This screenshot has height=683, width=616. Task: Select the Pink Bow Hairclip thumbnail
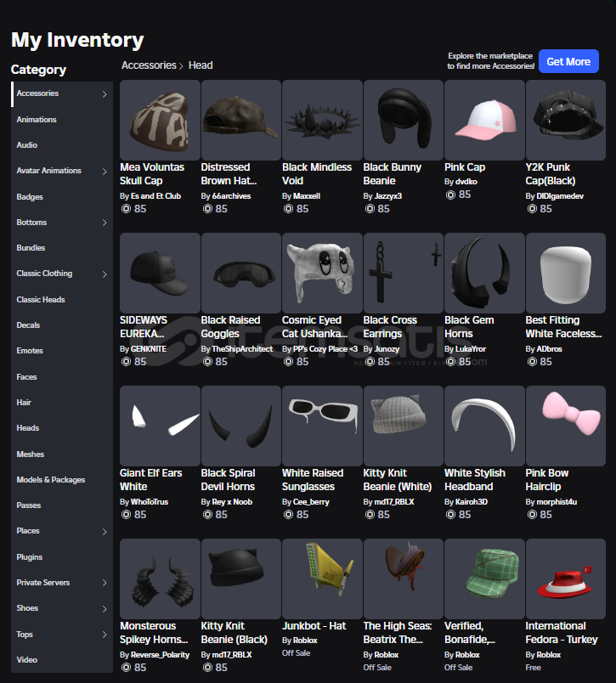click(x=566, y=426)
